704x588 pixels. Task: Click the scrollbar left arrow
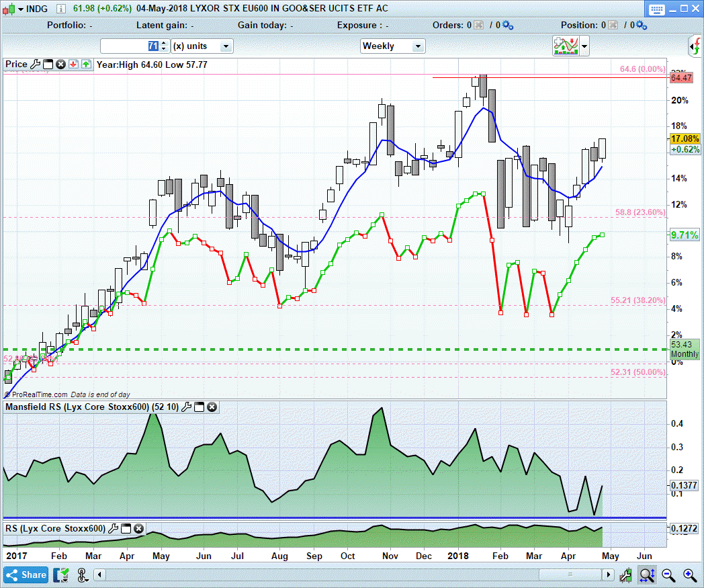[x=99, y=575]
